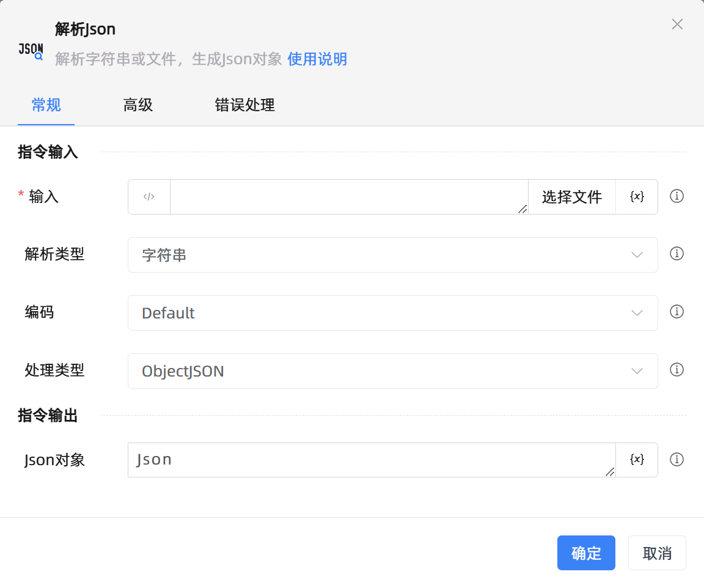The image size is (704, 588).
Task: Confirm with the 确定 button
Action: point(586,553)
